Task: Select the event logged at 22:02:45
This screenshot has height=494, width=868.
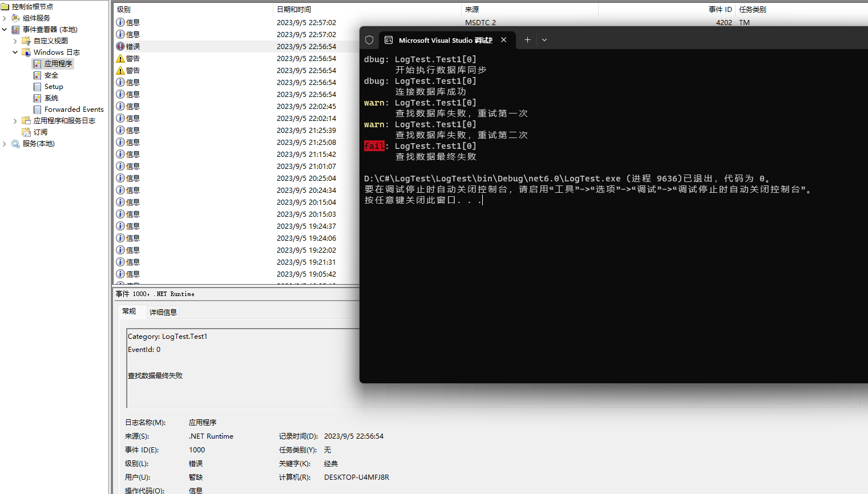Action: [x=306, y=106]
